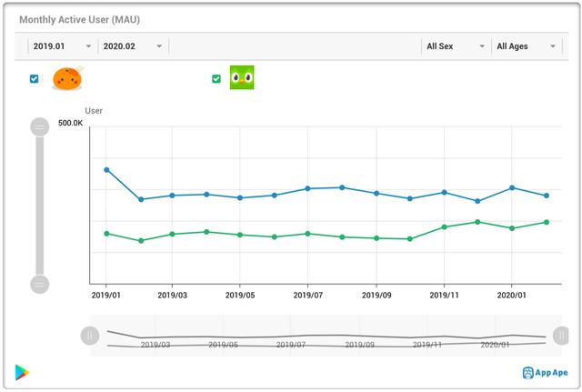Uncheck the green owl-app series checkbox
The width and height of the screenshot is (582, 392).
pyautogui.click(x=216, y=79)
